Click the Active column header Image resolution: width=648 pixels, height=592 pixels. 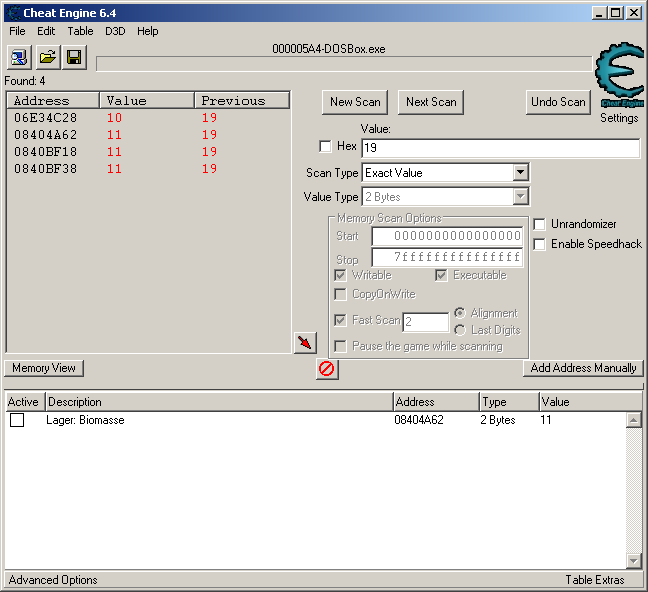pos(24,402)
